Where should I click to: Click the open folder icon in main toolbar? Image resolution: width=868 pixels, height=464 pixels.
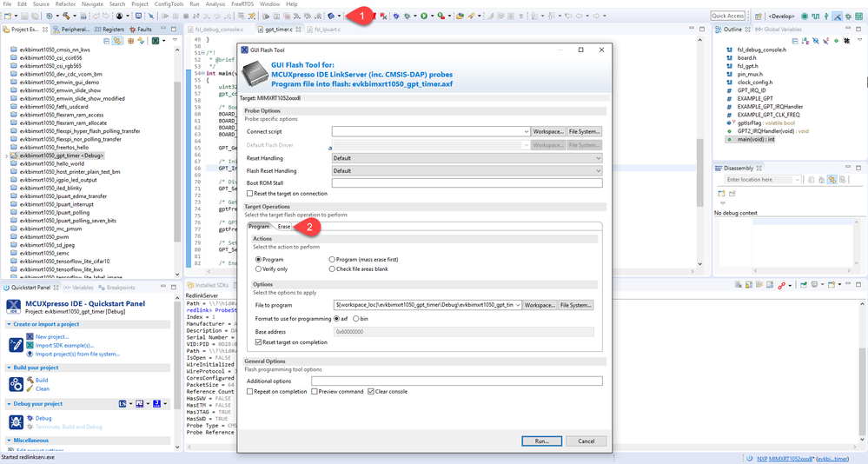460,16
